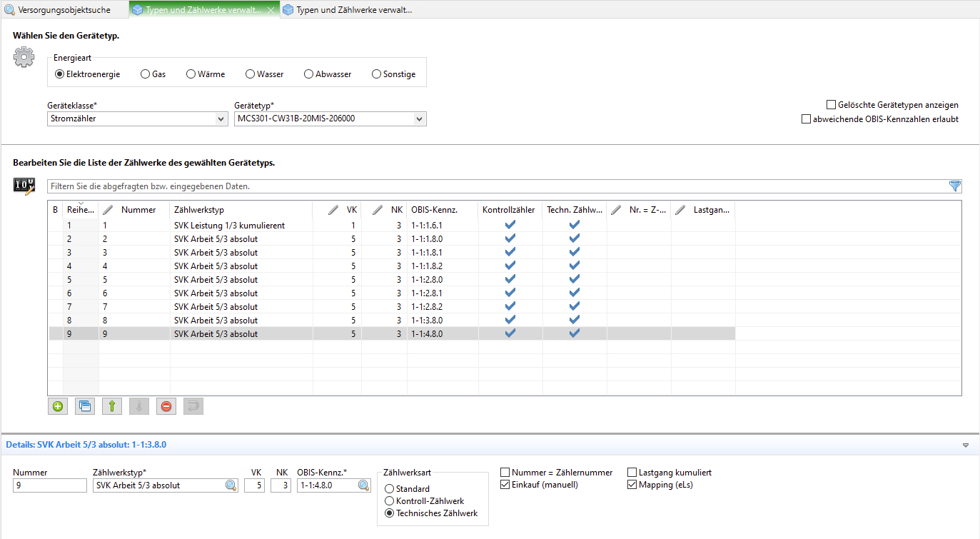The height and width of the screenshot is (539, 980).
Task: Click the filter text input field
Action: click(x=492, y=186)
